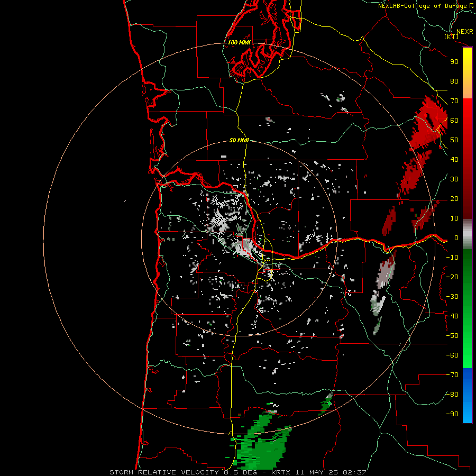Click the [KT] units label

pos(452,36)
